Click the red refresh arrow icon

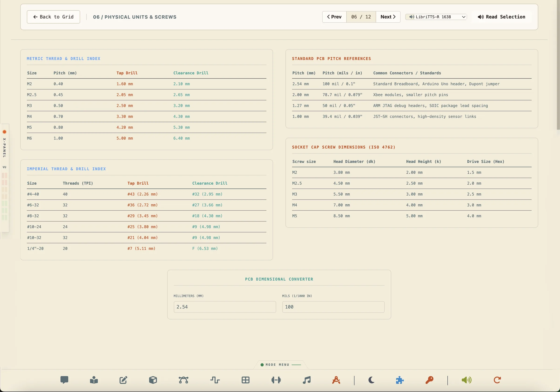497,380
